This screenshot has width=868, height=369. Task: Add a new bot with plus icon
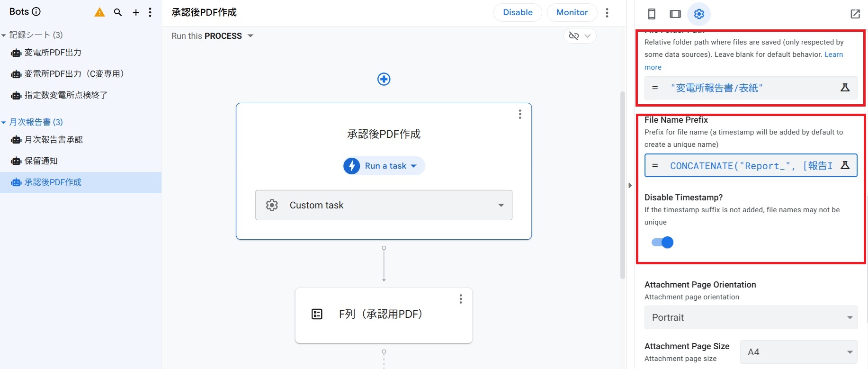[x=136, y=12]
